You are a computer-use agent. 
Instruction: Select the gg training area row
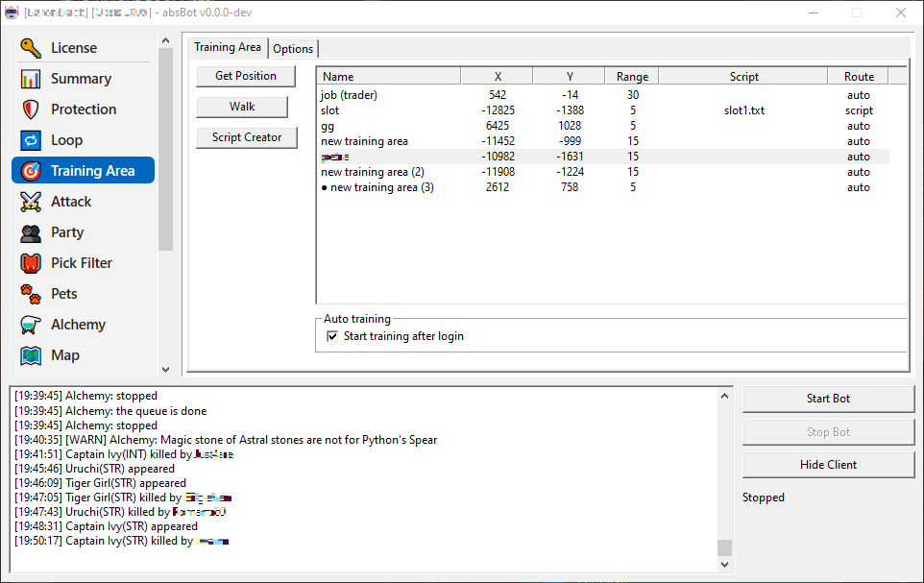pyautogui.click(x=603, y=126)
